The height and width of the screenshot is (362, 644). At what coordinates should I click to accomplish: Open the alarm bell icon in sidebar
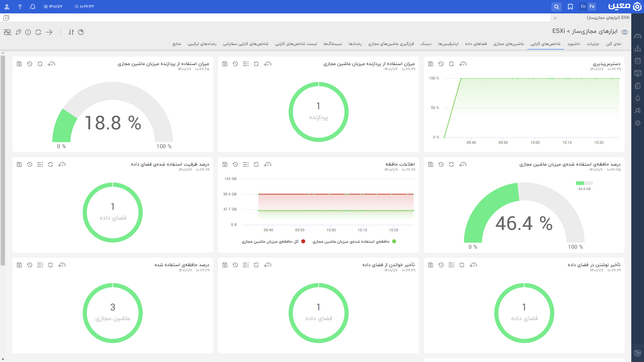(638, 98)
